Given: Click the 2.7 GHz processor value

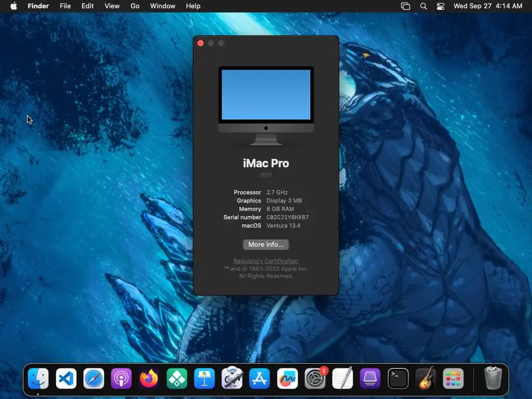Looking at the screenshot, I should tap(277, 192).
